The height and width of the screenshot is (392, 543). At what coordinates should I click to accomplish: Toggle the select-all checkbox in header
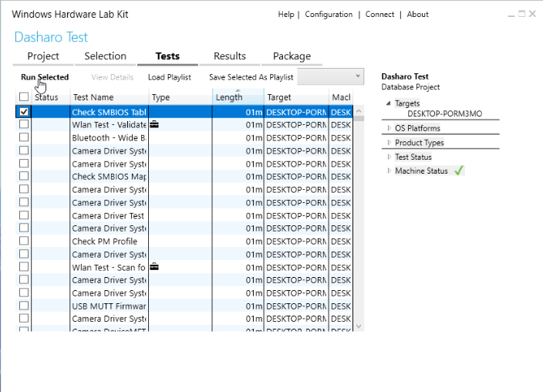pos(24,96)
